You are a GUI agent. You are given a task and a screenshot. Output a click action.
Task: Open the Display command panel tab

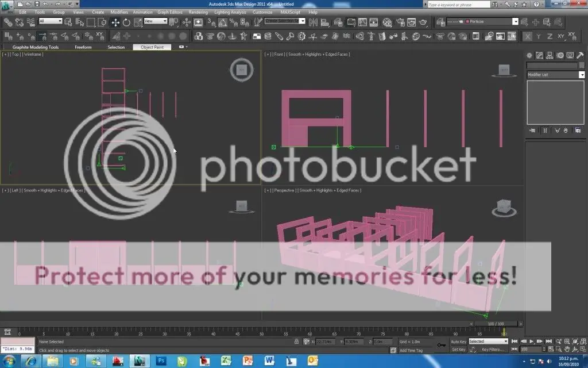(x=570, y=55)
